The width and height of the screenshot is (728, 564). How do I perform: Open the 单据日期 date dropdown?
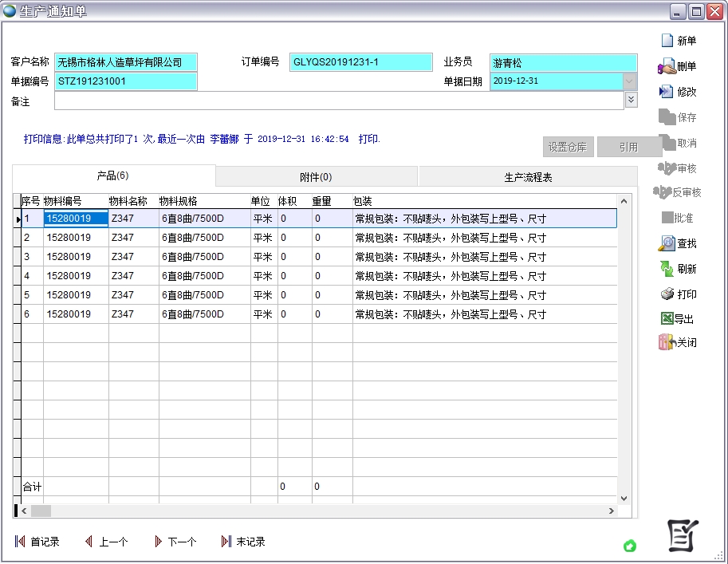629,81
